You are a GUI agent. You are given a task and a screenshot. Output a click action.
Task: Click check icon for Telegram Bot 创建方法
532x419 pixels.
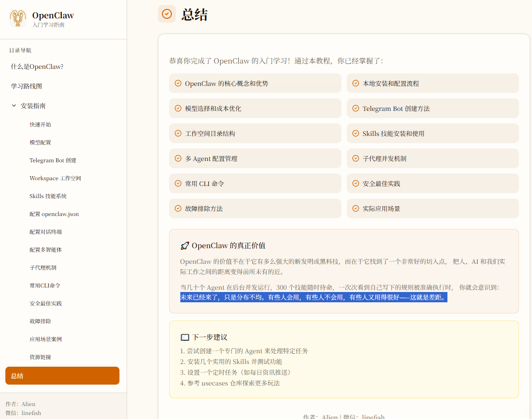[x=356, y=108]
